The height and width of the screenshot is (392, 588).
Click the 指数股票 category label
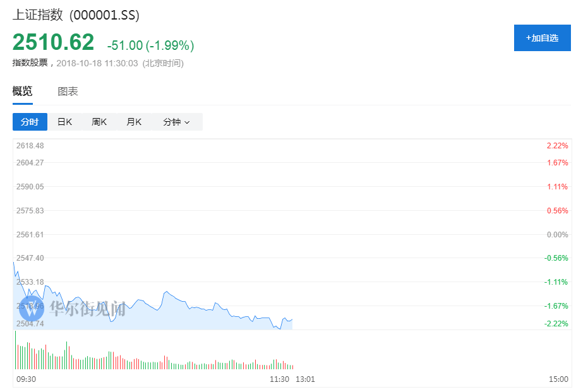(x=30, y=63)
